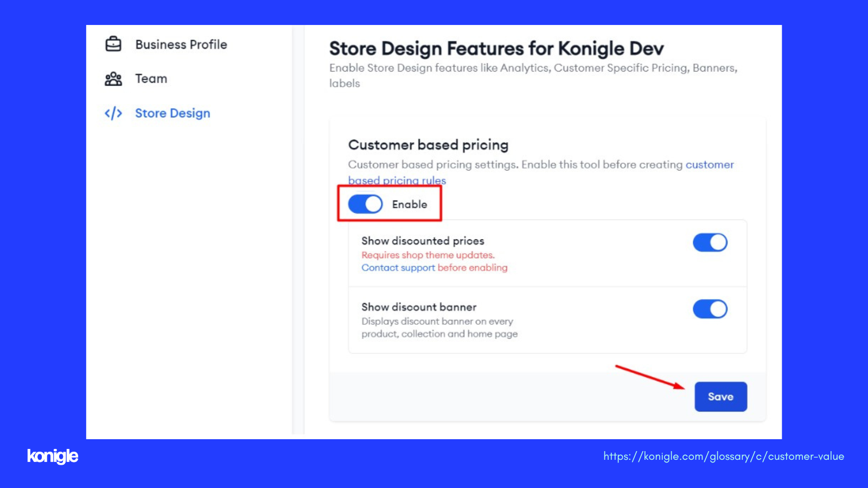Screen dimensions: 868x488
Task: Click the Show discounted prices label
Action: (x=423, y=241)
